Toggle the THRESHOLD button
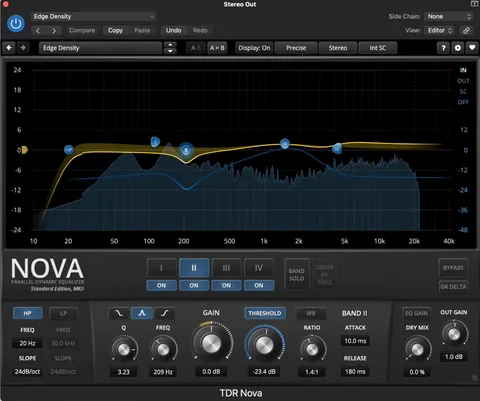 point(265,313)
